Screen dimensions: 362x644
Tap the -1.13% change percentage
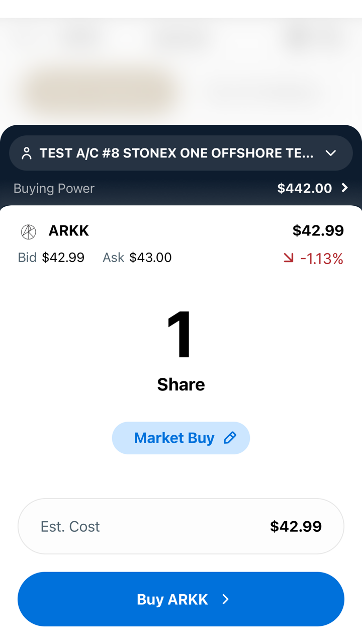[322, 259]
